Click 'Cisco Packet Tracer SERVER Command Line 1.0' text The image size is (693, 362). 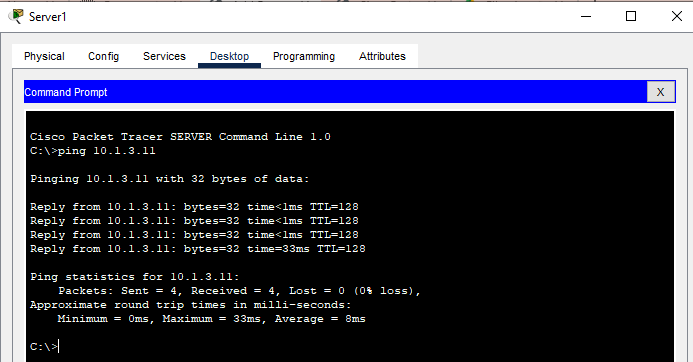point(180,137)
